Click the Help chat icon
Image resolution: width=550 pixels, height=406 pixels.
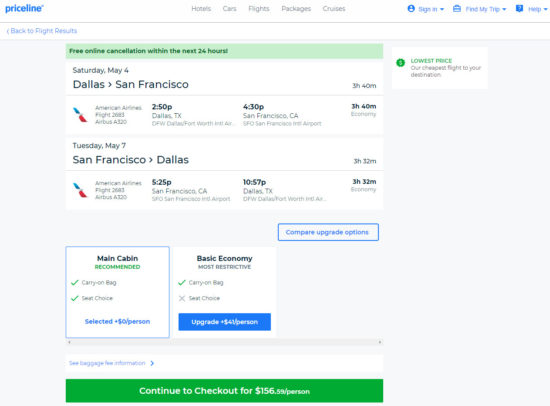click(519, 8)
